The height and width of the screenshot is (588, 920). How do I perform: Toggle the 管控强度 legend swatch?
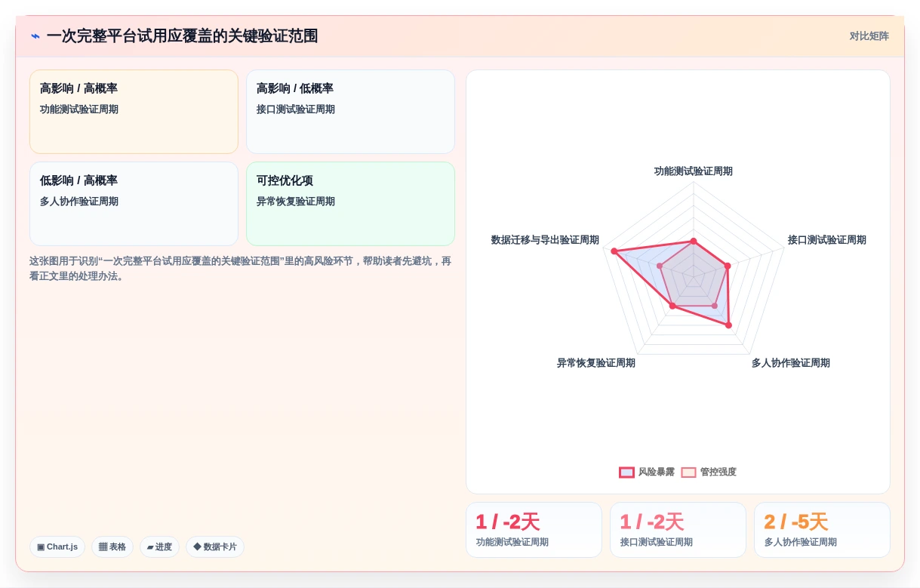[x=688, y=473]
